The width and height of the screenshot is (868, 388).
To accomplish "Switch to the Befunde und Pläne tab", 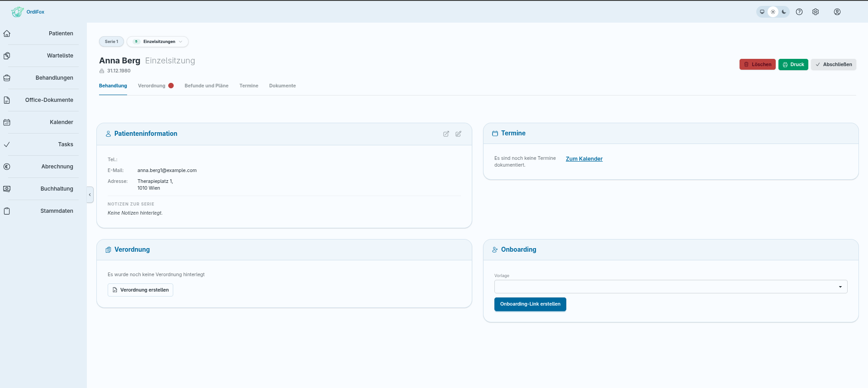I will coord(206,86).
